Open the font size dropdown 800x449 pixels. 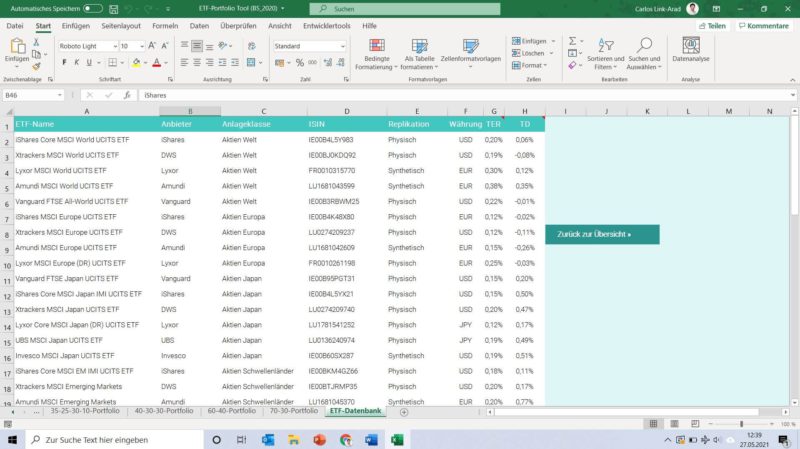(x=141, y=46)
